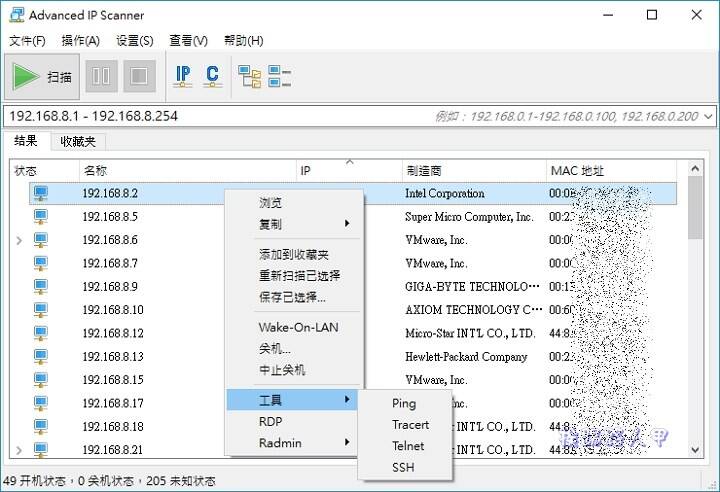
Task: Select the 192.168.8.21 name cell
Action: [x=113, y=450]
